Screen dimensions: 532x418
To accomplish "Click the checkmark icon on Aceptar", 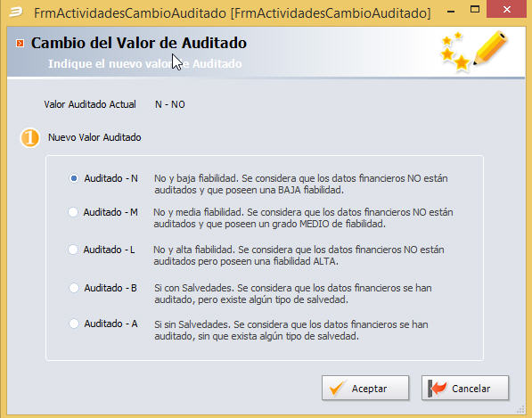I will point(337,388).
